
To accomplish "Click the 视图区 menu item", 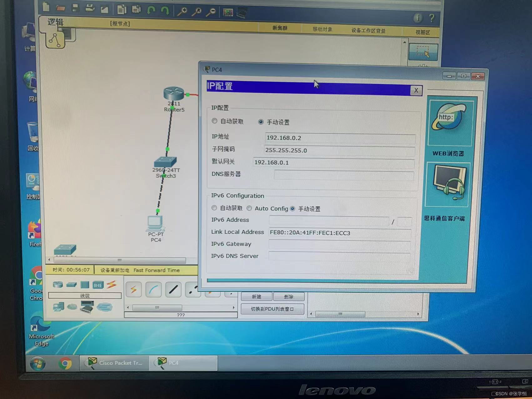I will pos(423,32).
